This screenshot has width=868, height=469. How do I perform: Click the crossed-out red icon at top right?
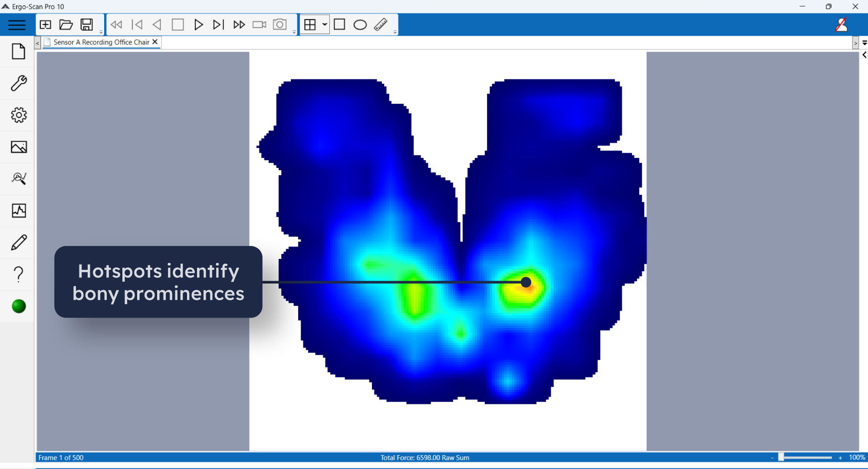[842, 25]
